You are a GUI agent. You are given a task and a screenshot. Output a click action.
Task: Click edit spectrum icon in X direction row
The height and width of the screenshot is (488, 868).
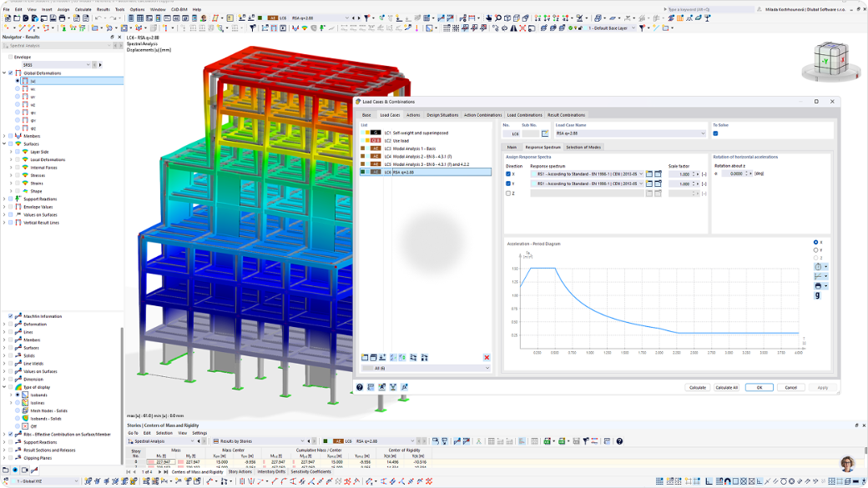(659, 174)
